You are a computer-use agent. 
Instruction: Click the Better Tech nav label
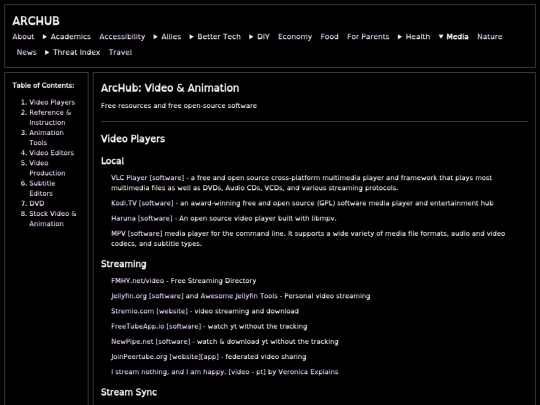[x=219, y=37]
